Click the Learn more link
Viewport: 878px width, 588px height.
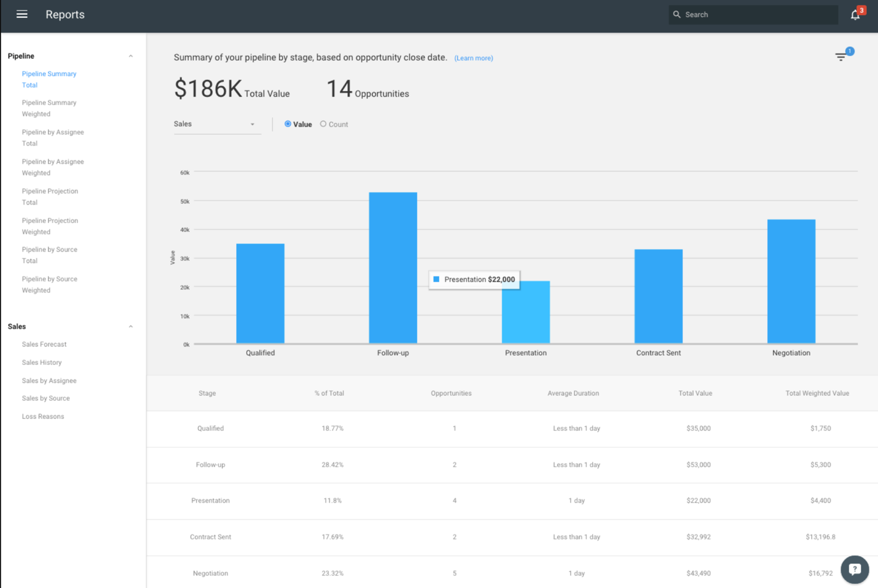473,58
